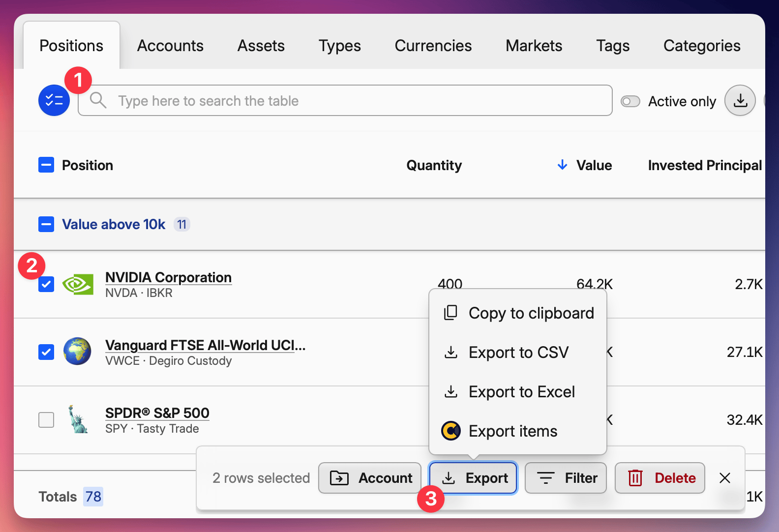Select the Tags tab

pos(613,46)
